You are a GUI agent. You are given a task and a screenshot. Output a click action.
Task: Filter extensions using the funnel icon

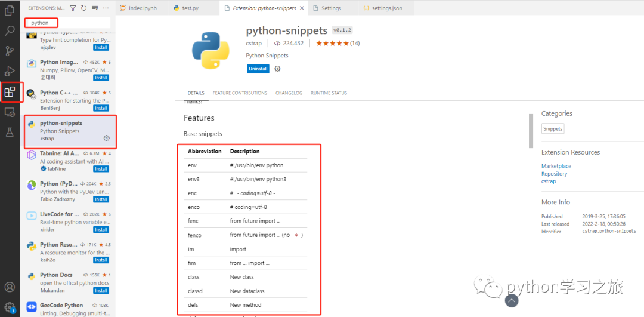coord(73,8)
